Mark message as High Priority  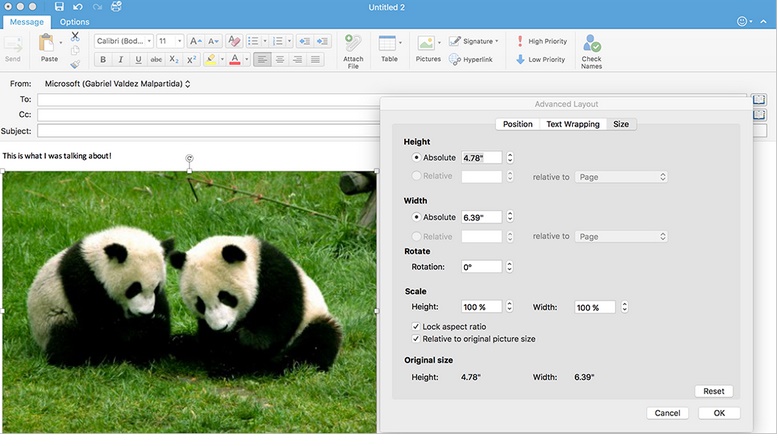(541, 41)
